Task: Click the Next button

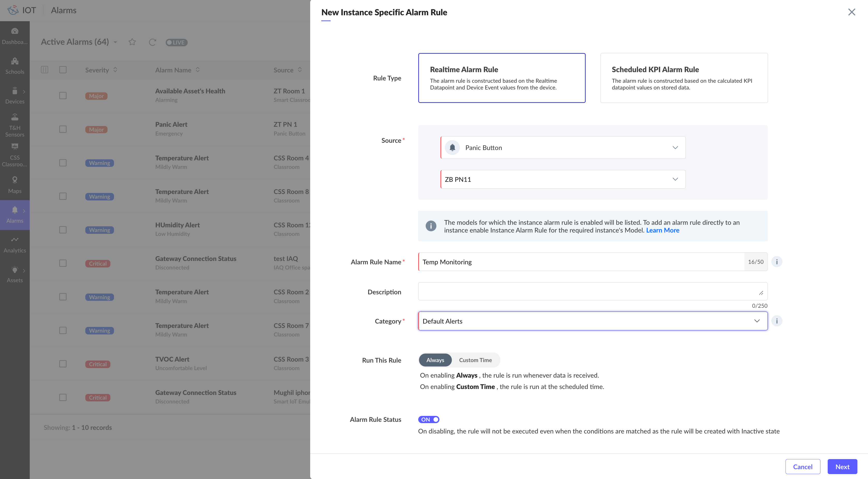Action: tap(842, 467)
